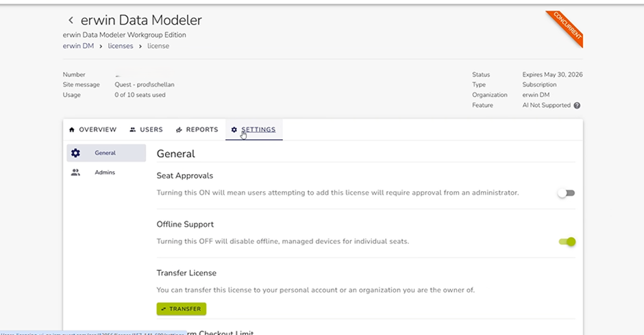Turn off the Offline Support switch
The image size is (644, 335).
coord(567,242)
